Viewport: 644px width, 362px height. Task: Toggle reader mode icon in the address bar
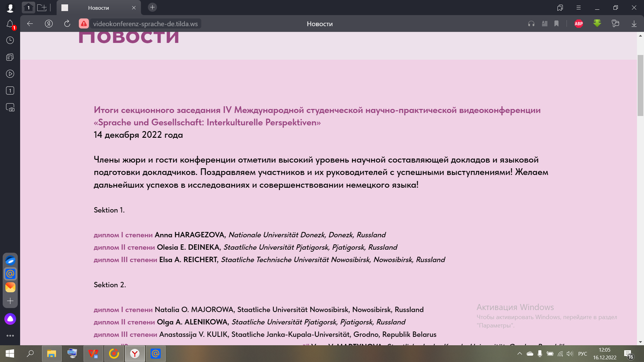545,24
